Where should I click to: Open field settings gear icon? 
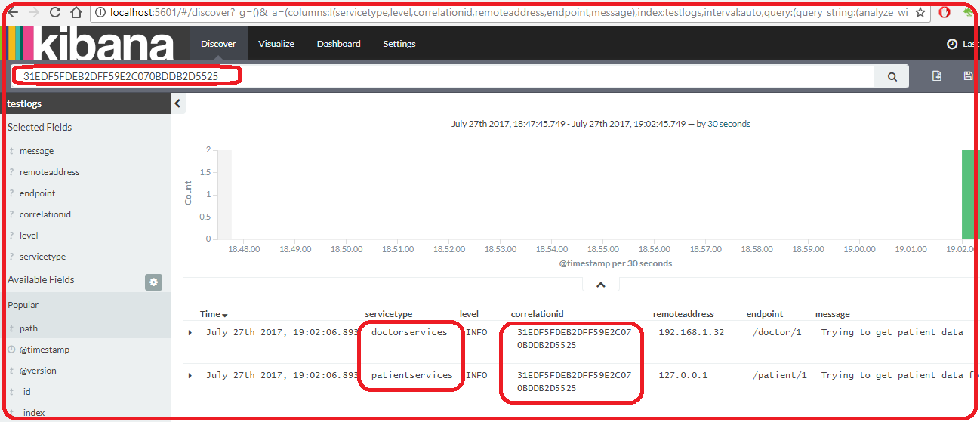coord(154,282)
